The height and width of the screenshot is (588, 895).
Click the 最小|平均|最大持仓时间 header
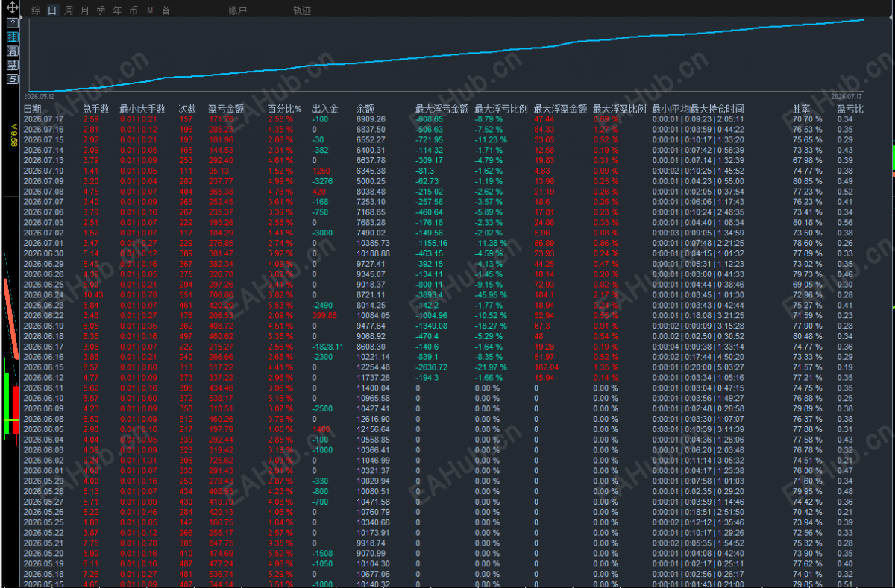[x=698, y=109]
